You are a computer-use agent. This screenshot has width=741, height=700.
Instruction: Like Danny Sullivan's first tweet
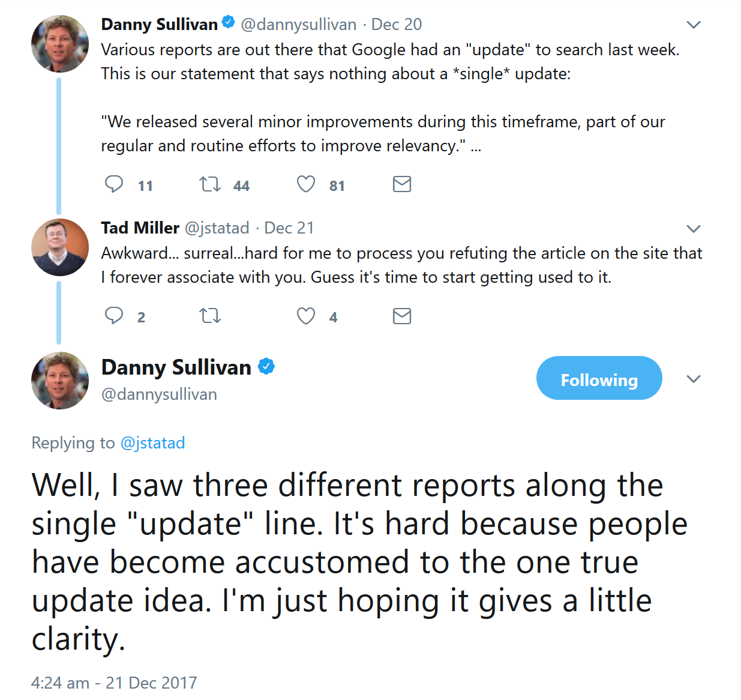(x=306, y=184)
